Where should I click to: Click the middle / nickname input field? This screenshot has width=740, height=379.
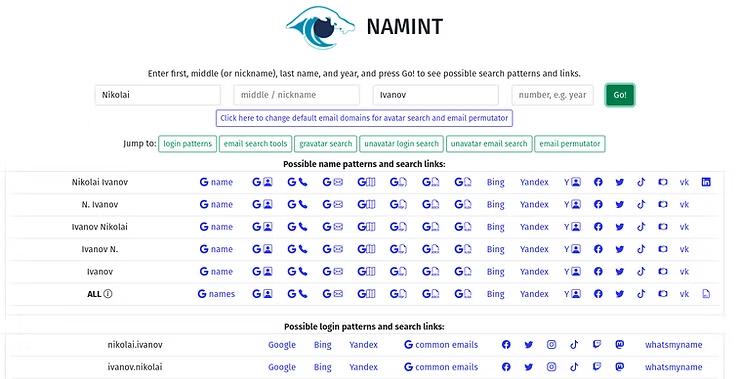(x=296, y=95)
